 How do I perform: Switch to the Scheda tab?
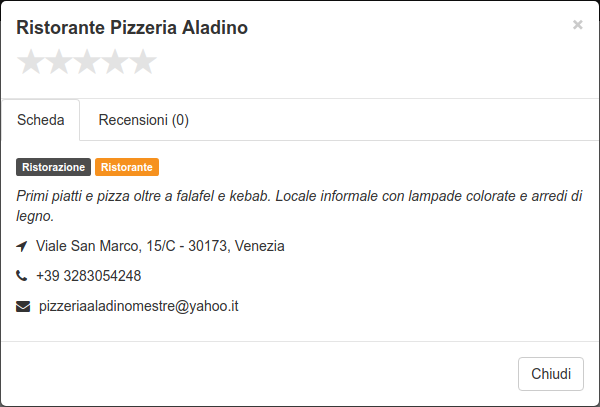pos(41,120)
